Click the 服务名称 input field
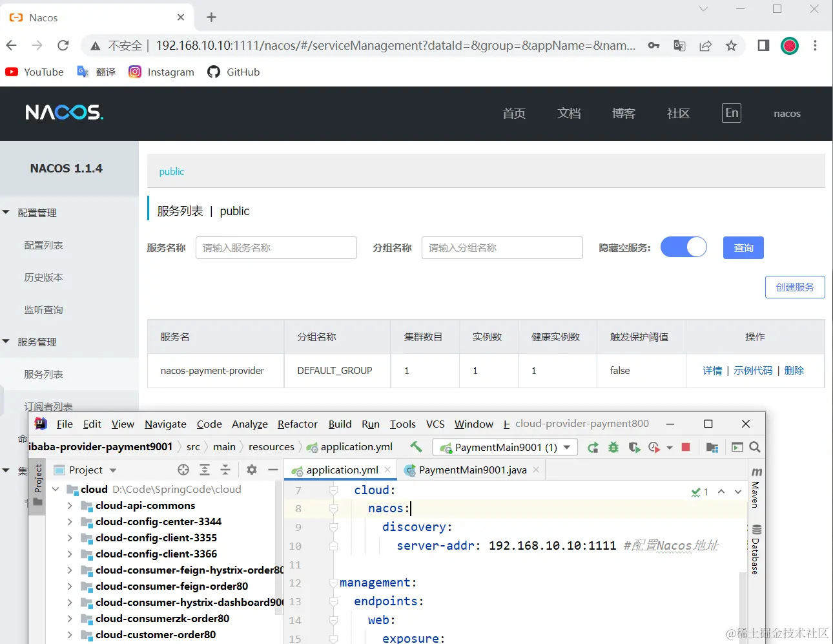Viewport: 833px width, 644px height. (x=276, y=247)
